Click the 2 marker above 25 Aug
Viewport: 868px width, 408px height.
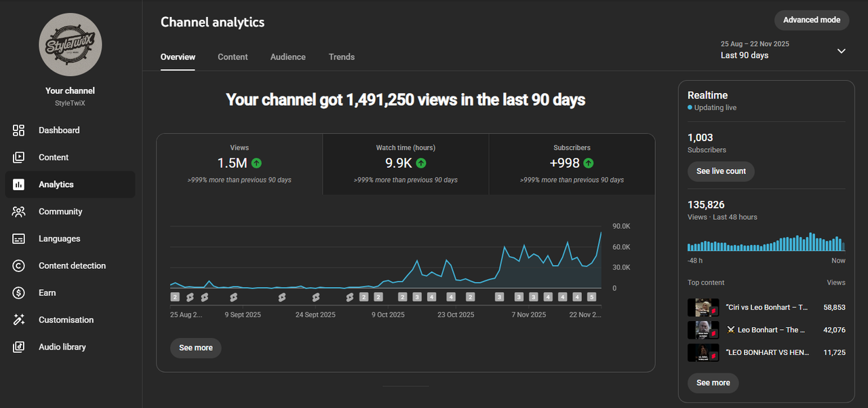pos(175,297)
